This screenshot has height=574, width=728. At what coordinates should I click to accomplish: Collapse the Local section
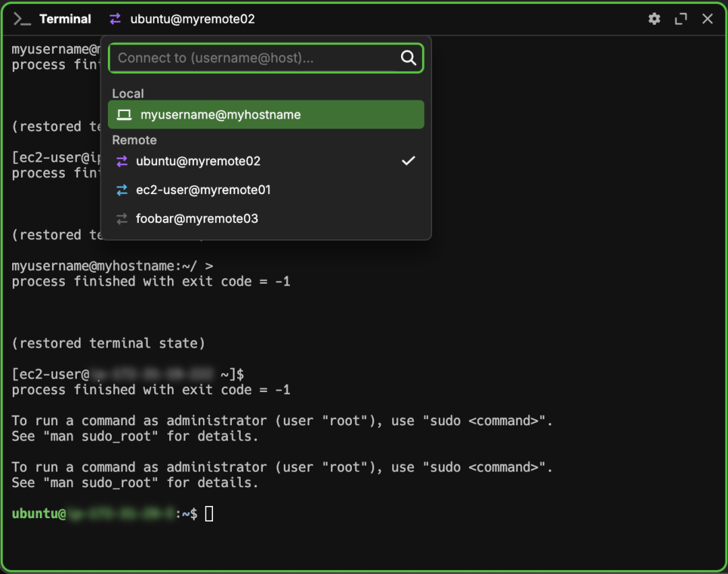128,94
